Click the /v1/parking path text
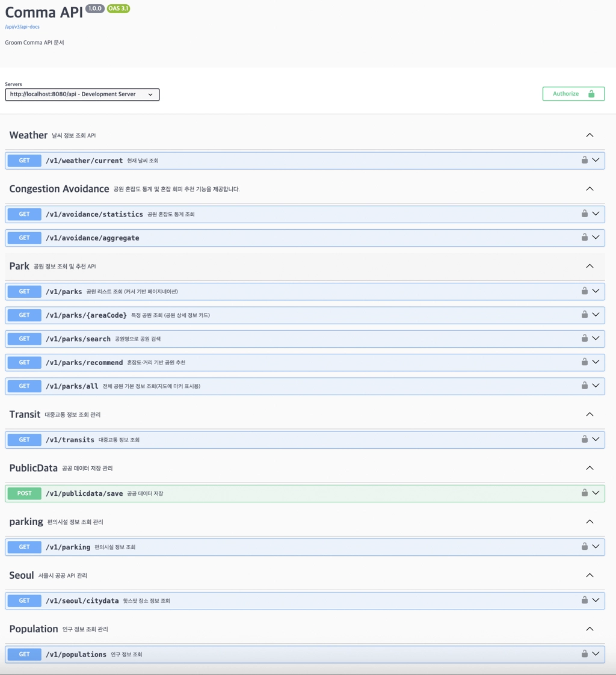Viewport: 616px width, 675px height. click(68, 547)
